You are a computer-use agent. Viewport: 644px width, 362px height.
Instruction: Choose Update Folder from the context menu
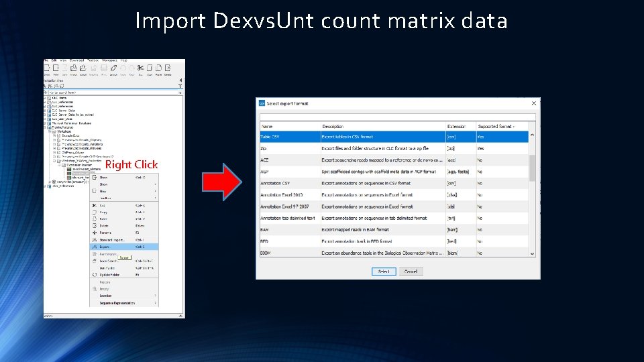coord(124,275)
